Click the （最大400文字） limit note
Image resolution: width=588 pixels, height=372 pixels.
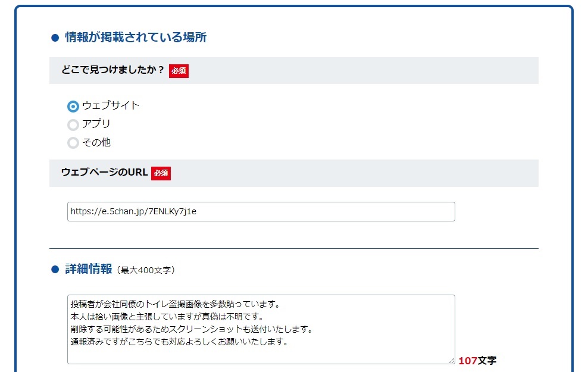(145, 270)
